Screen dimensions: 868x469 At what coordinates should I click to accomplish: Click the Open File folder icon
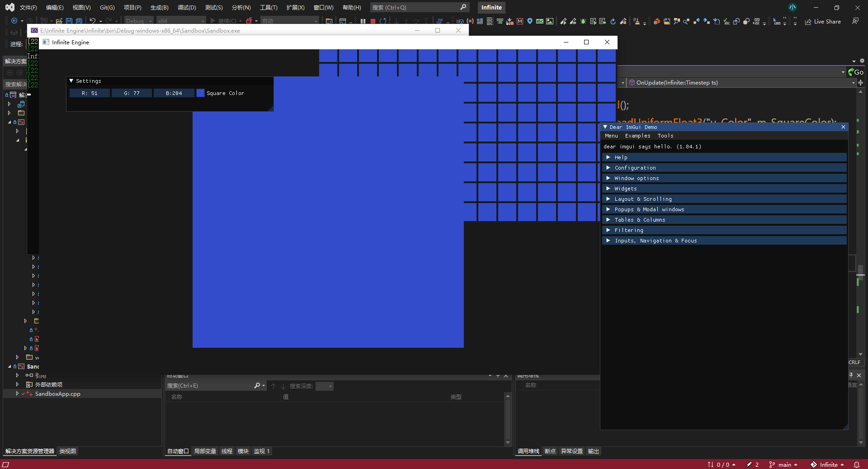[59, 21]
